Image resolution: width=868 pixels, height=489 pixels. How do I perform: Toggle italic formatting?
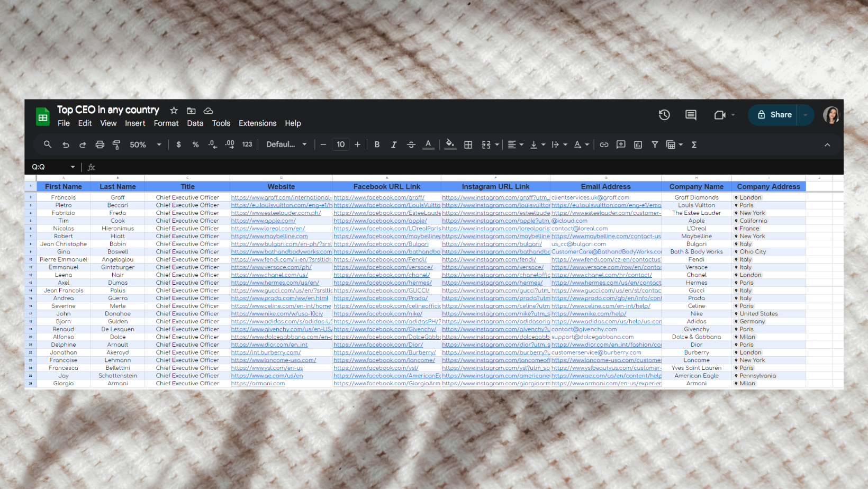point(394,144)
